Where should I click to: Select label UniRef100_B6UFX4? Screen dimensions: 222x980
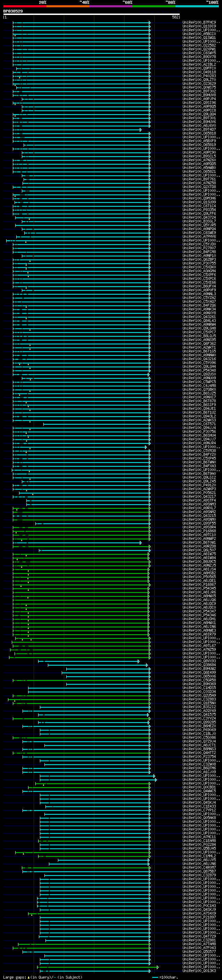tap(199, 286)
